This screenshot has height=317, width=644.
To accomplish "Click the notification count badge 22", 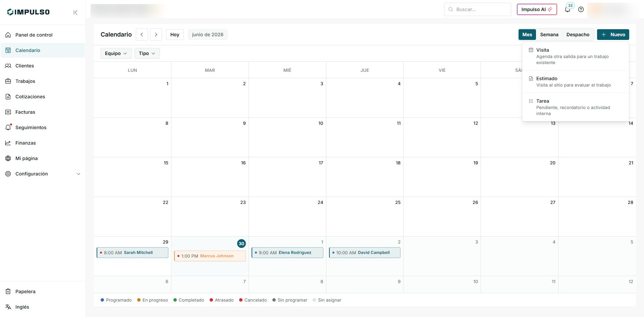I will 571,5.
